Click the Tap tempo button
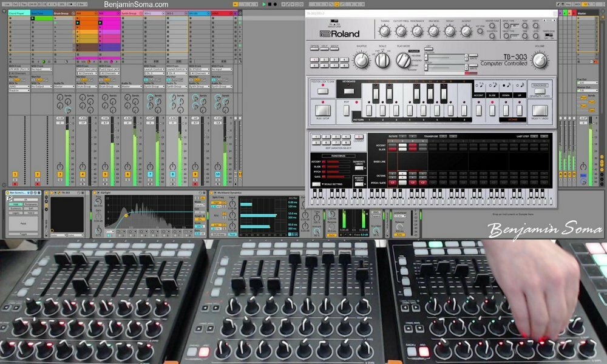Screen dimensions: 607x364 pos(24,4)
